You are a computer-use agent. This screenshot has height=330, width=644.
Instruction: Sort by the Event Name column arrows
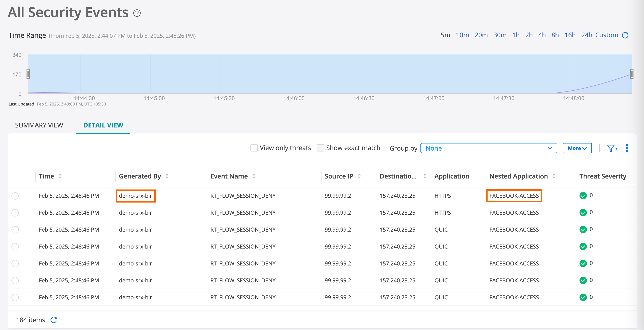coord(253,176)
